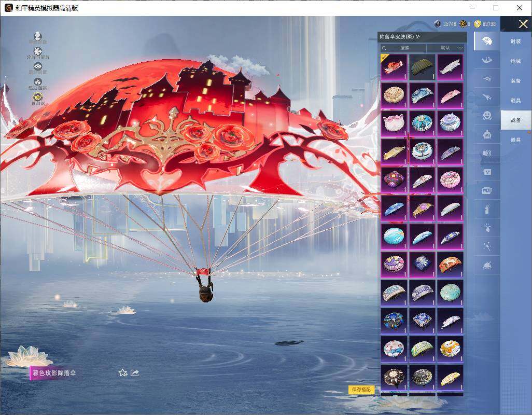The image size is (532, 415).
Task: Switch to the 装备 tab
Action: tap(516, 81)
